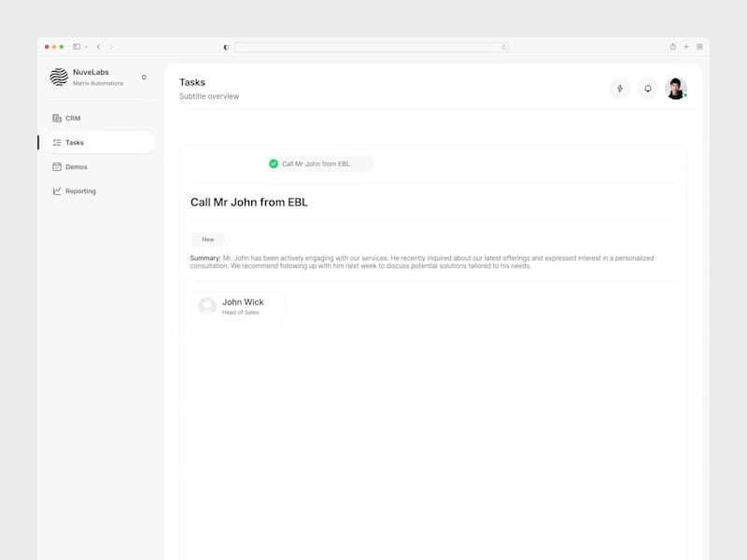
Task: Click the CRM document icon in sidebar
Action: (55, 118)
